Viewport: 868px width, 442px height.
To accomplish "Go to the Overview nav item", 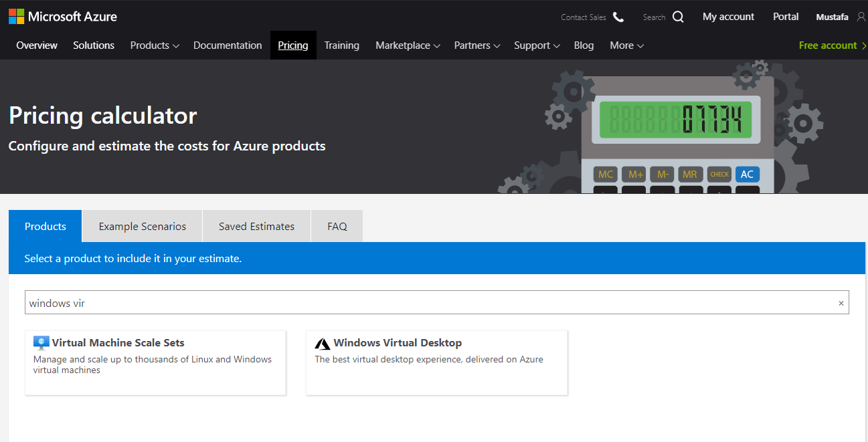I will pos(37,45).
